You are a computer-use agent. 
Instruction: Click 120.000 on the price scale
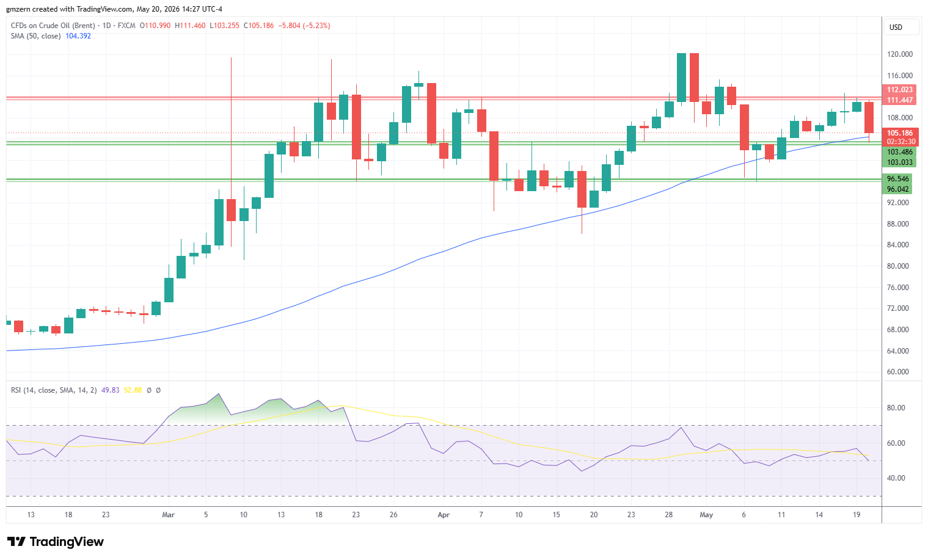[x=900, y=54]
